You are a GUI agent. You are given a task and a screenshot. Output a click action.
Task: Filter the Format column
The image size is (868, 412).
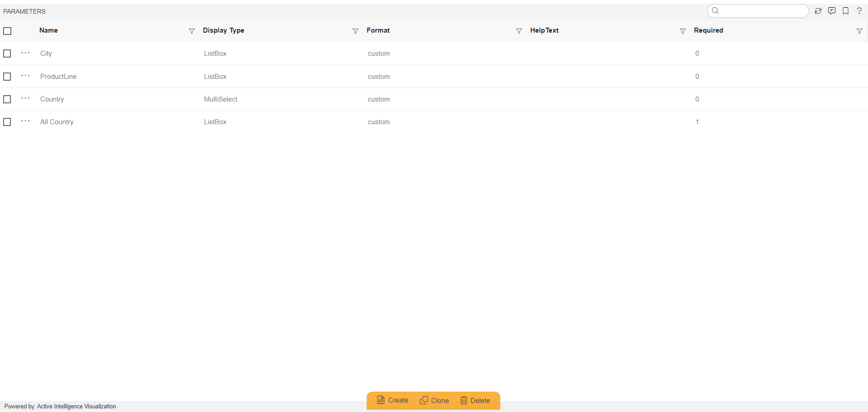519,31
